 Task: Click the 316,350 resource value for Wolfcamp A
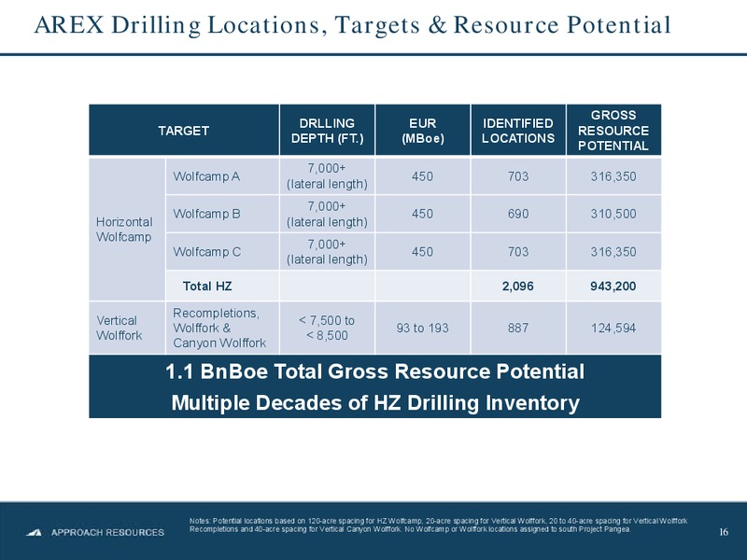[x=613, y=176]
